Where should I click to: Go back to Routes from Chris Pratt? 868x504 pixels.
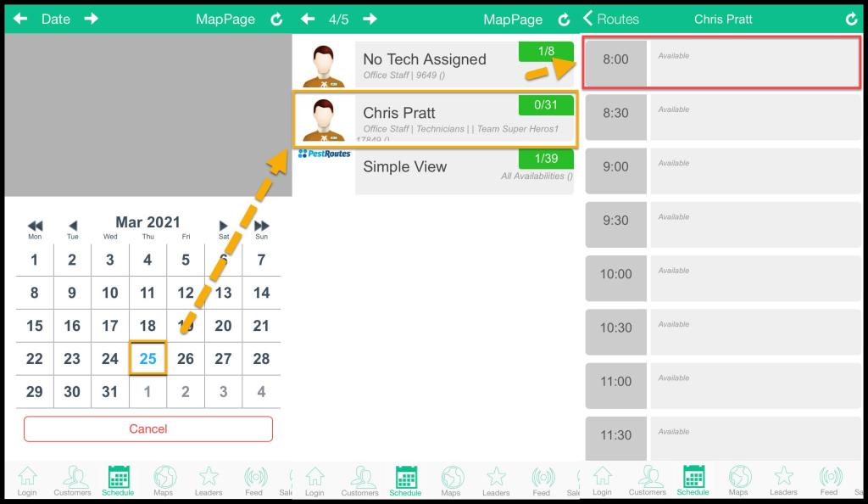pos(611,19)
